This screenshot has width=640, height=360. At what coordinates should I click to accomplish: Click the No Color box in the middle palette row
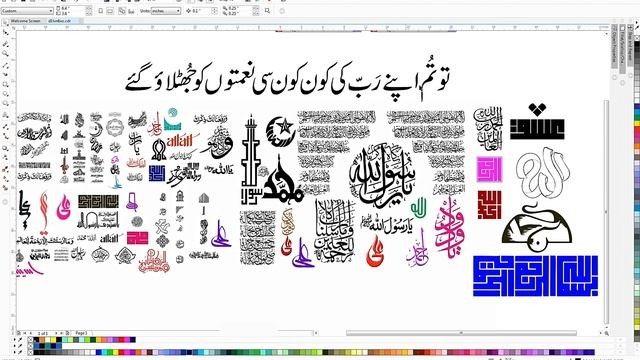coord(30,346)
